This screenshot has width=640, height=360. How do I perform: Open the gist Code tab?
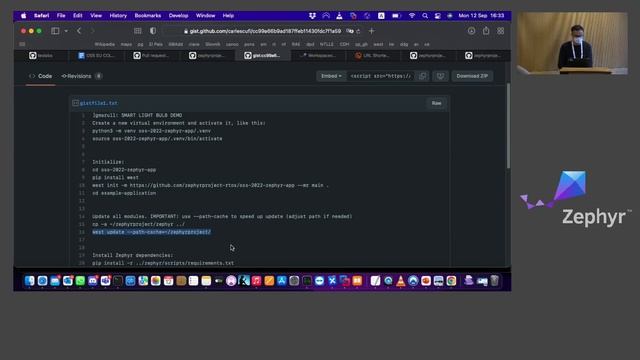pos(40,76)
